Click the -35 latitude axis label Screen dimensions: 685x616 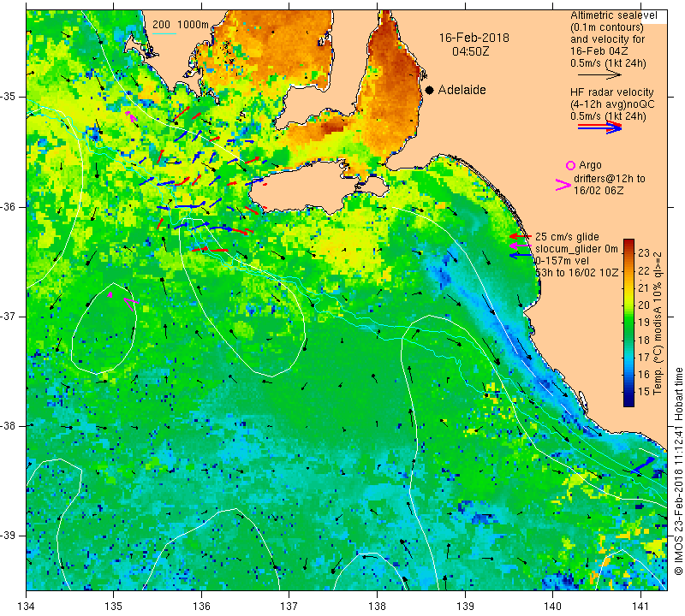(x=9, y=97)
